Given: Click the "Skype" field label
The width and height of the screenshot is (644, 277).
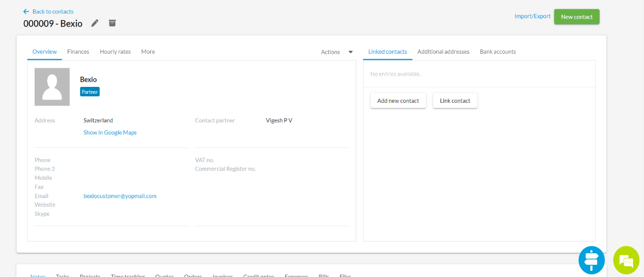Looking at the screenshot, I should tap(42, 214).
